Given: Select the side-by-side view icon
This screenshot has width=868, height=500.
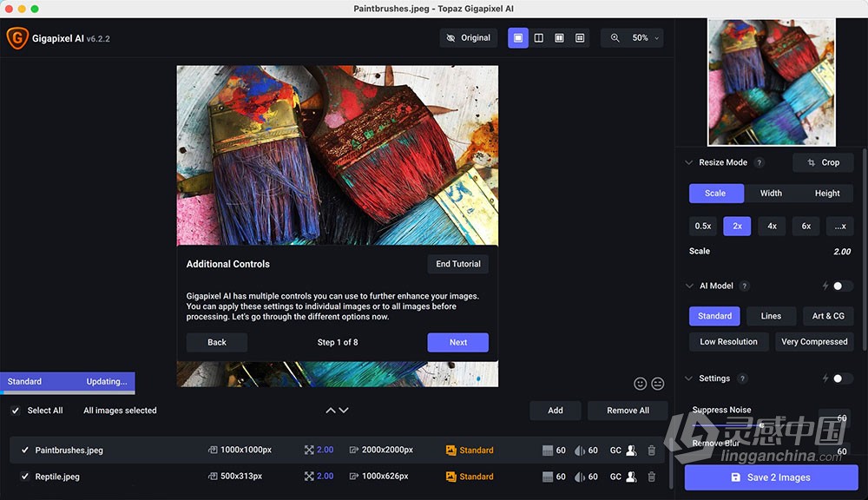Looking at the screenshot, I should [x=559, y=37].
